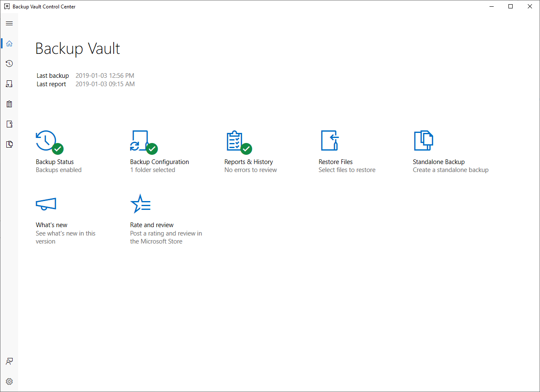Open the Restore Files sidebar icon
The height and width of the screenshot is (392, 540).
pyautogui.click(x=9, y=124)
